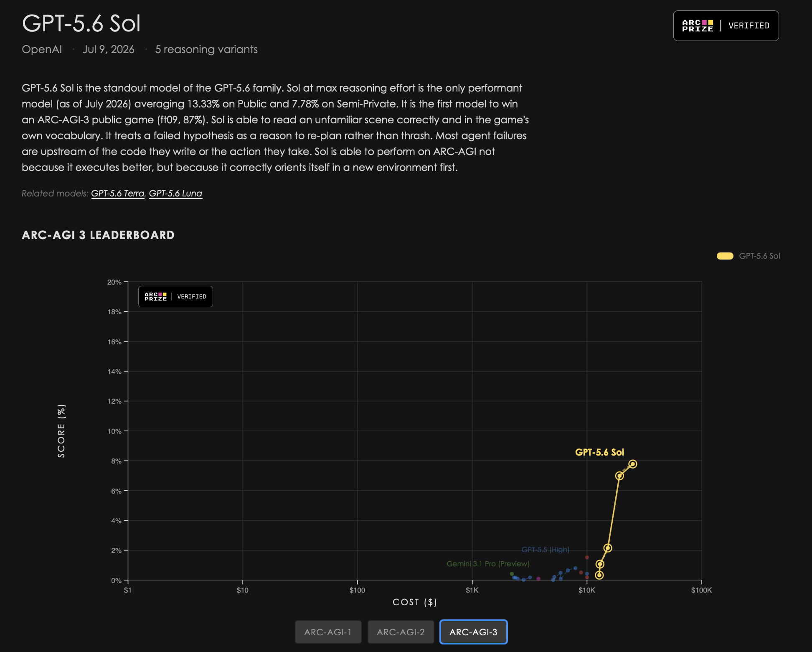812x652 pixels.
Task: Click the ARC Prize Verified badge at top right
Action: tap(726, 25)
